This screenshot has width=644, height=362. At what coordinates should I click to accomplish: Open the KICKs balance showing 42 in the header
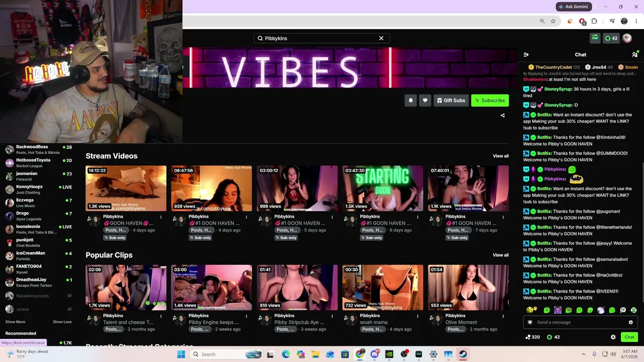click(611, 38)
